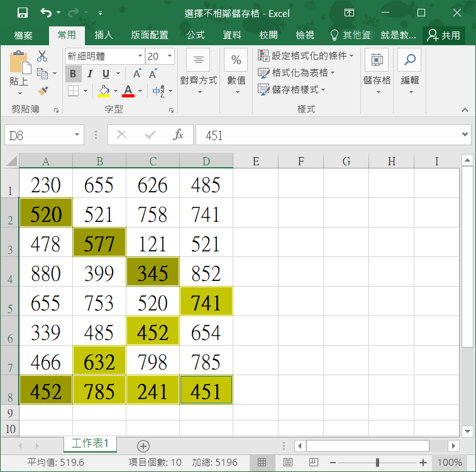Save the workbook using the floppy icon
The width and height of the screenshot is (476, 472).
click(22, 13)
